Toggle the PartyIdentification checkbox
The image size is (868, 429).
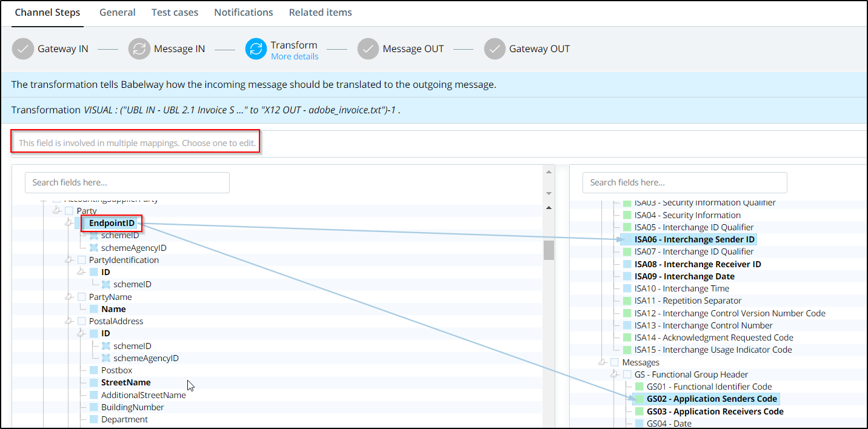pos(81,260)
